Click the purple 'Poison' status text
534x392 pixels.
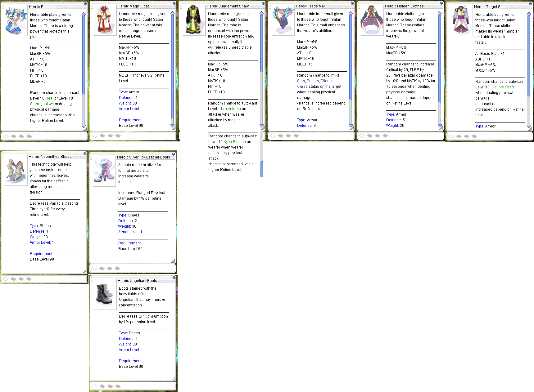[x=313, y=81]
